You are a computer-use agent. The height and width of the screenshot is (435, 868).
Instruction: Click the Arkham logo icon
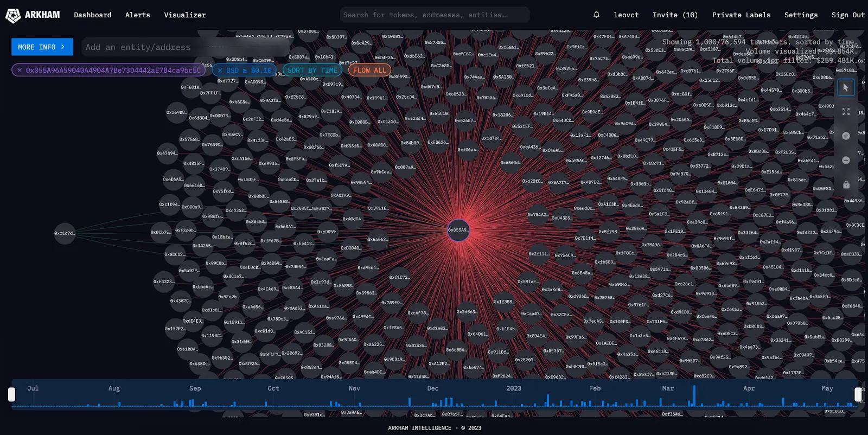13,15
